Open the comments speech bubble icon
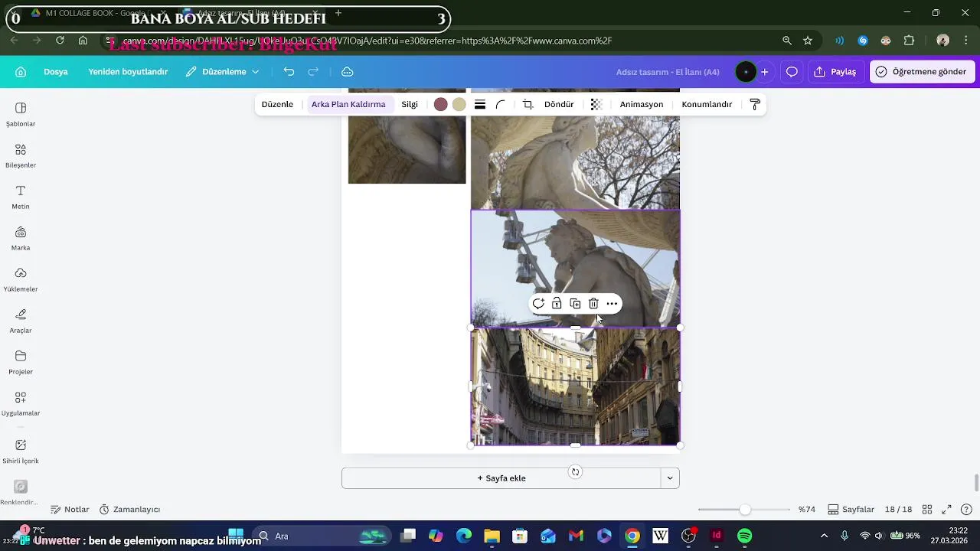Screen dimensions: 980x551 (792, 72)
